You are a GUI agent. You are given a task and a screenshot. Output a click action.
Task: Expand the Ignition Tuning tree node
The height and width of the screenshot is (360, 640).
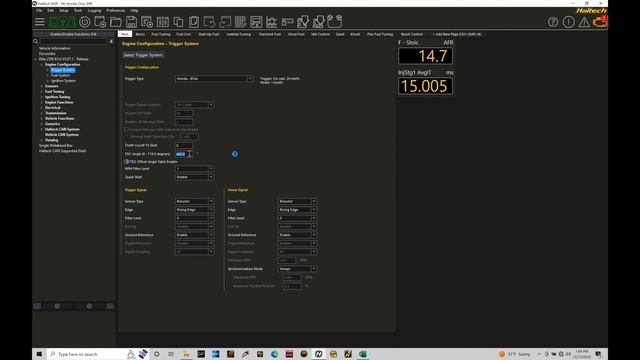coord(42,97)
